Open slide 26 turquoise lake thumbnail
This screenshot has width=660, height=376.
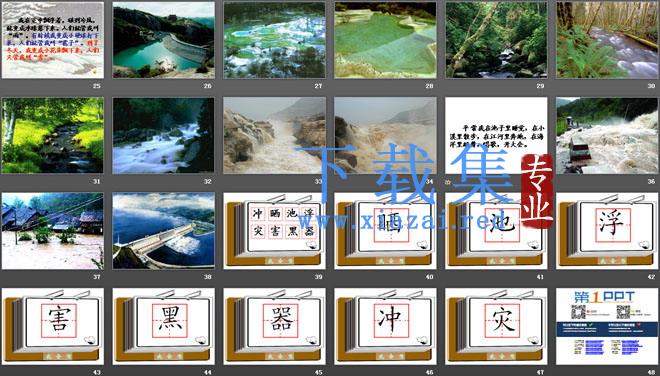click(163, 40)
